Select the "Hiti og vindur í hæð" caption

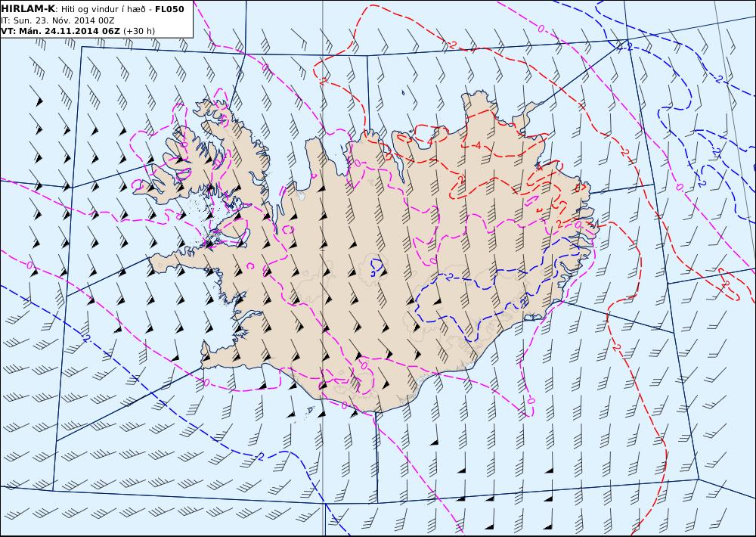(104, 9)
